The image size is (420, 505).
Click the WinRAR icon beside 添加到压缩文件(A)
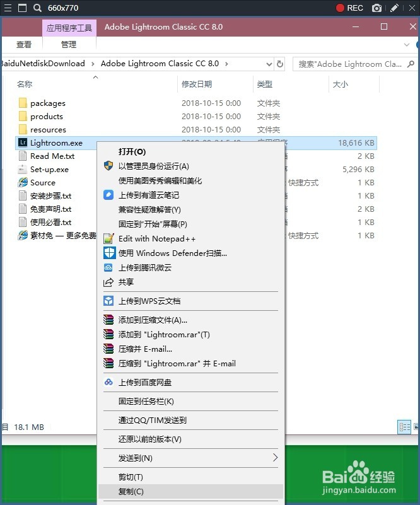(108, 320)
